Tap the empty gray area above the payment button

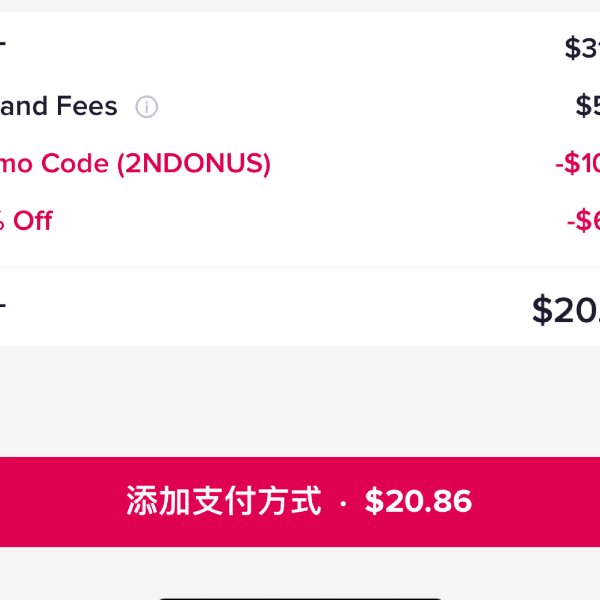pyautogui.click(x=300, y=401)
